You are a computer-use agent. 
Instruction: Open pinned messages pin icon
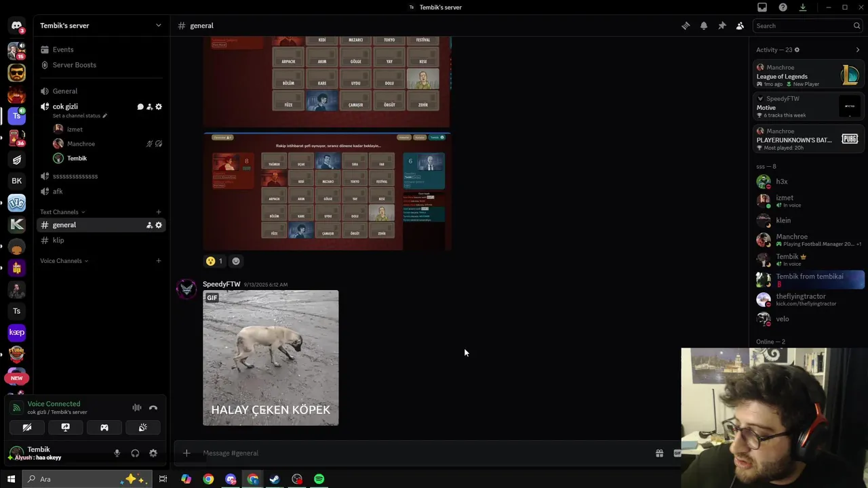(722, 26)
